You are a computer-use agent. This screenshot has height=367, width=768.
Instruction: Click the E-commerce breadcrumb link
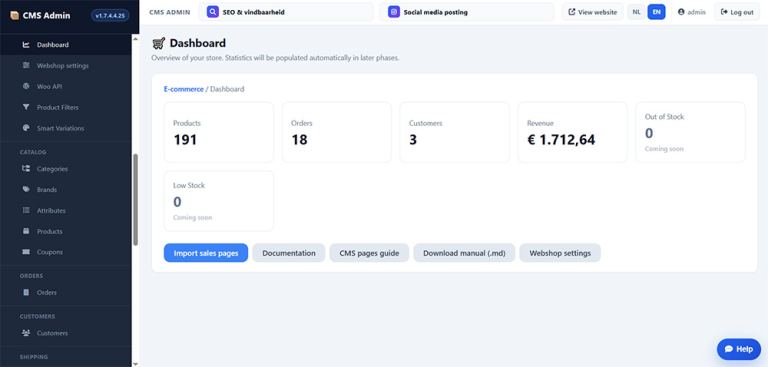184,89
